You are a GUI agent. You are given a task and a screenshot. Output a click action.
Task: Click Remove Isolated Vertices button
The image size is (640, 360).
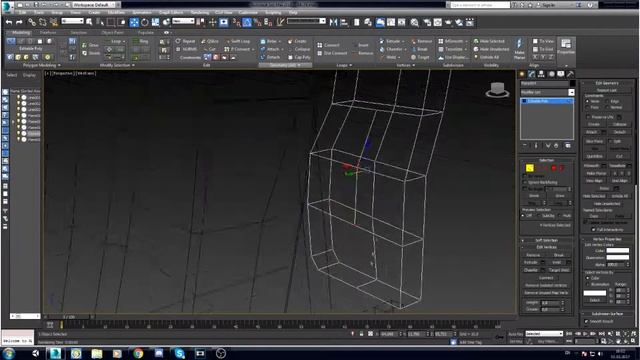click(x=546, y=285)
